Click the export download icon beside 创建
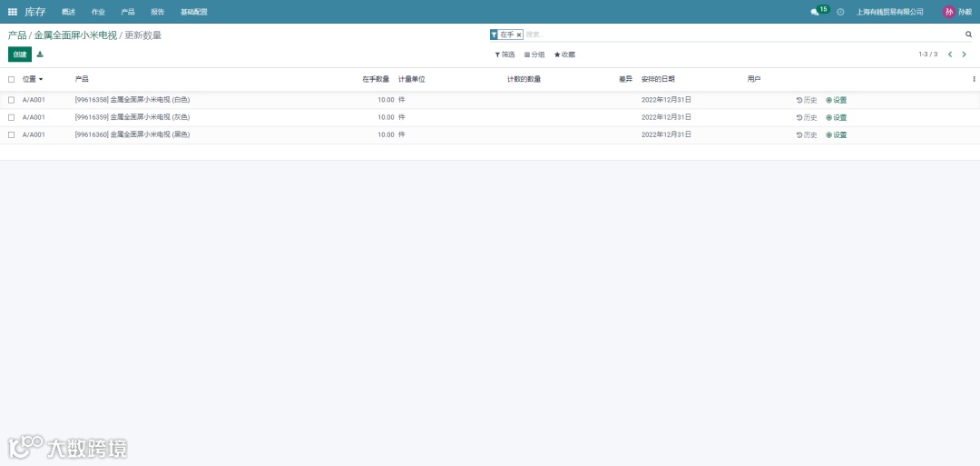The height and width of the screenshot is (466, 980). [x=40, y=55]
